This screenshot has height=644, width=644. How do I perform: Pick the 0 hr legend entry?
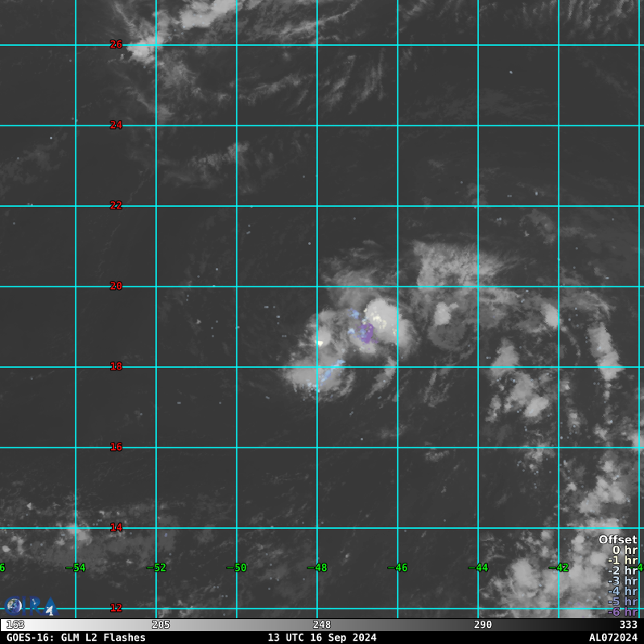(625, 550)
